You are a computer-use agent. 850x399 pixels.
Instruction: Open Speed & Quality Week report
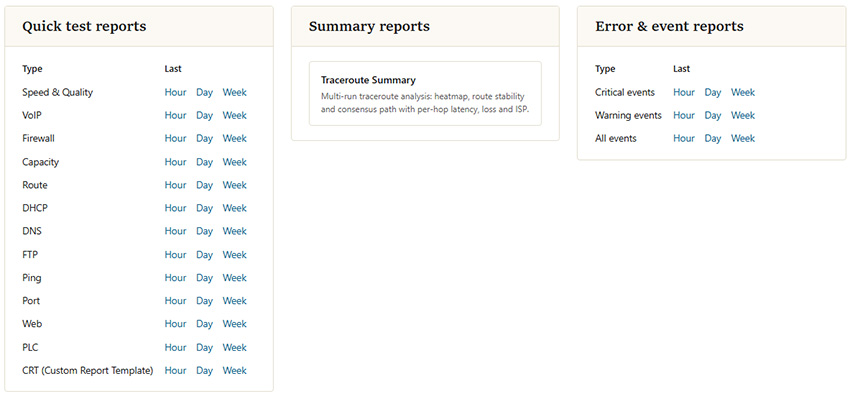[234, 92]
